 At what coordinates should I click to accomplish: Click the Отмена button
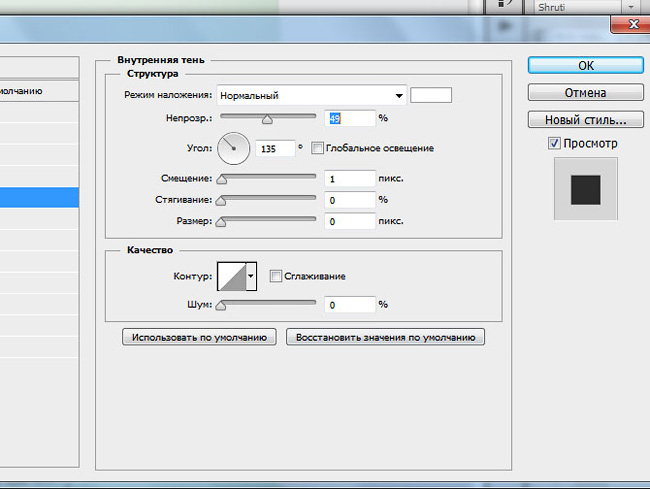coord(585,92)
